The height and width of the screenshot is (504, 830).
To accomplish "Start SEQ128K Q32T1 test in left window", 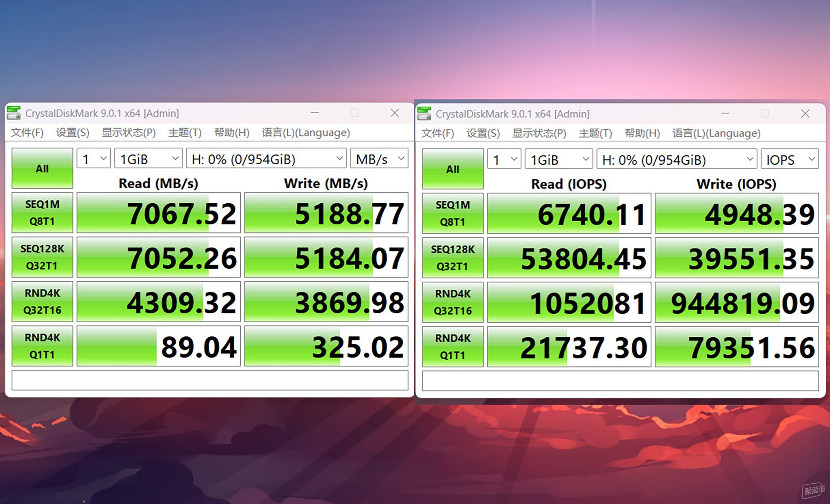I will click(42, 257).
